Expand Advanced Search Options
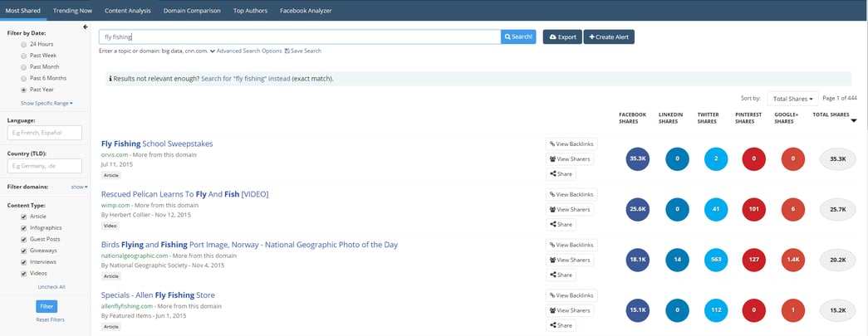 246,51
